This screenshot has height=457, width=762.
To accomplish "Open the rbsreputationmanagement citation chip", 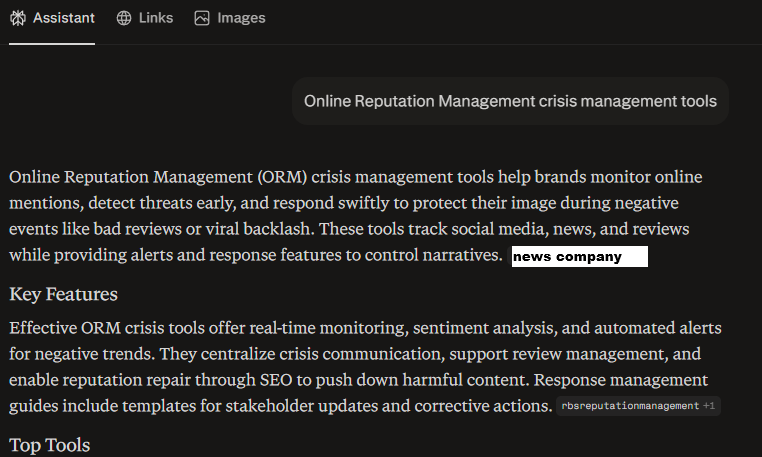I will (629, 406).
